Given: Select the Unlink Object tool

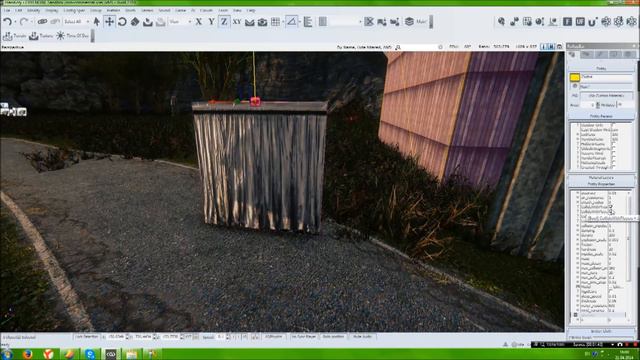Looking at the screenshot, I should coord(55,22).
